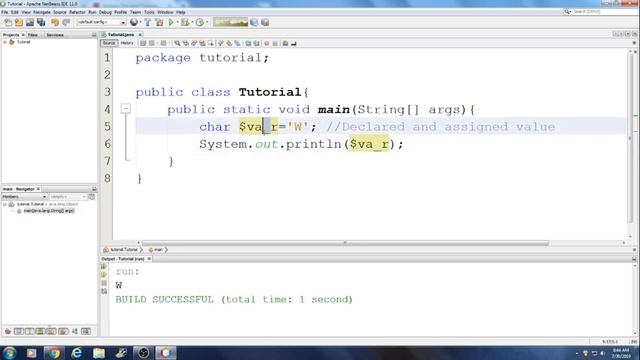Image resolution: width=640 pixels, height=360 pixels.
Task: Toggle the History editor view button
Action: 127,43
